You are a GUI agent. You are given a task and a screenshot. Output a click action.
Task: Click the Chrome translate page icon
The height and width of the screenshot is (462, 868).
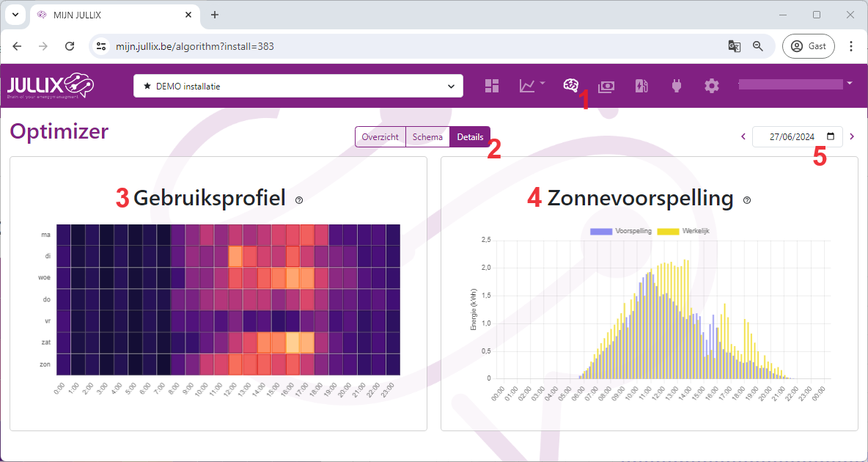[734, 46]
